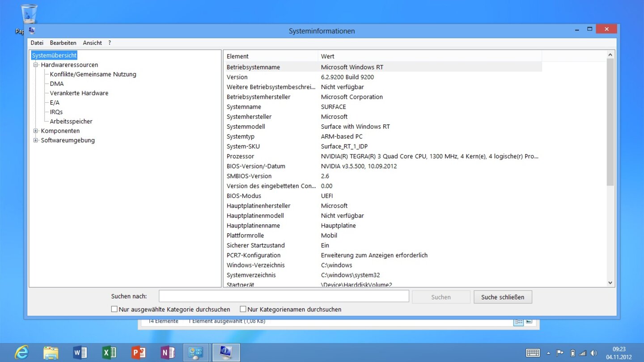Select Systemübersicht in the tree
644x362 pixels.
pyautogui.click(x=54, y=55)
